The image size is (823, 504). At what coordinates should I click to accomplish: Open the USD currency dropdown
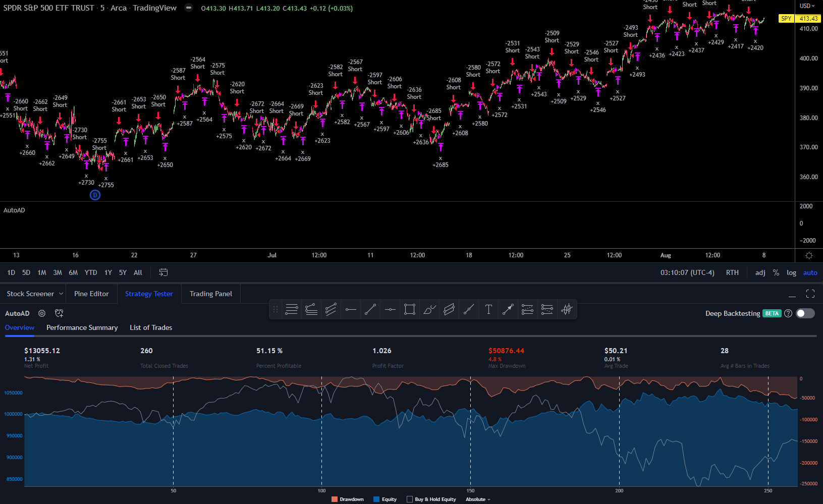(x=807, y=6)
